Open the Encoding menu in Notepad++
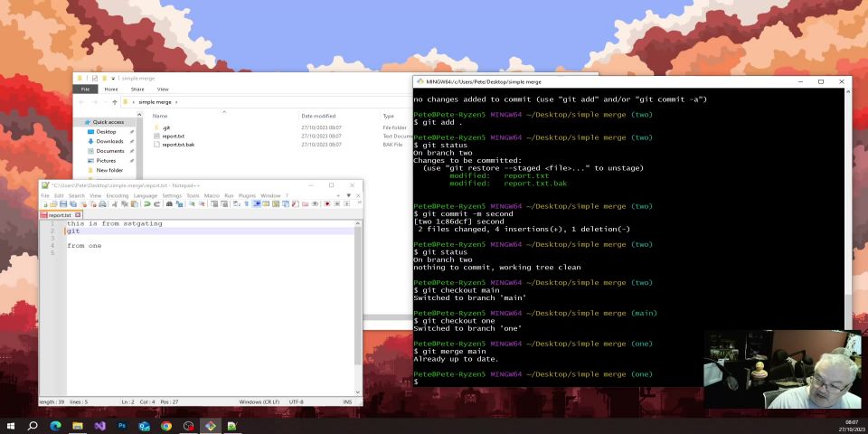This screenshot has height=434, width=868. [x=118, y=195]
